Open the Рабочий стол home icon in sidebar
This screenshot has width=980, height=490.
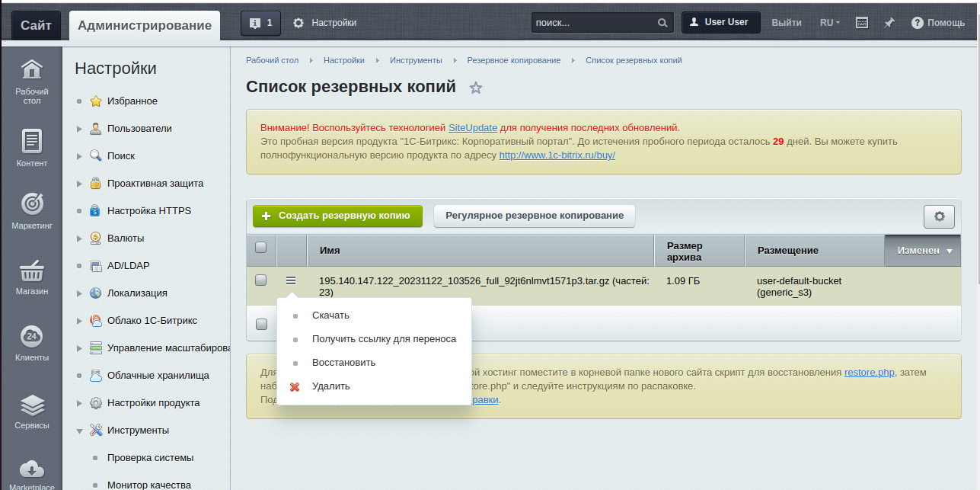pos(32,70)
